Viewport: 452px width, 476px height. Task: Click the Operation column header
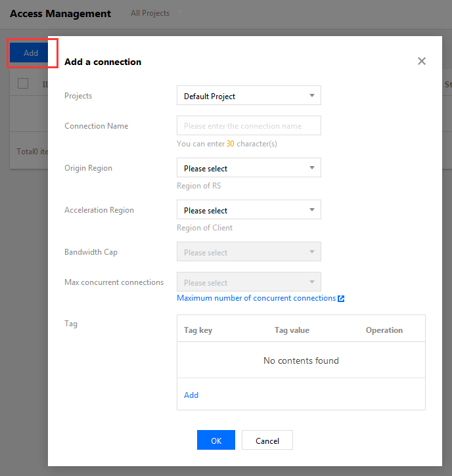tap(384, 330)
